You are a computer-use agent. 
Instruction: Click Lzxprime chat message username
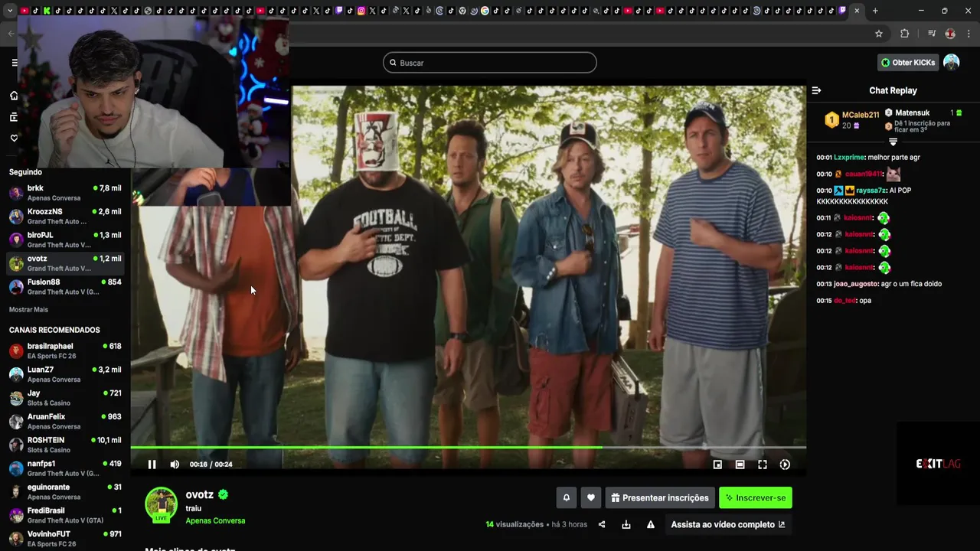point(849,158)
